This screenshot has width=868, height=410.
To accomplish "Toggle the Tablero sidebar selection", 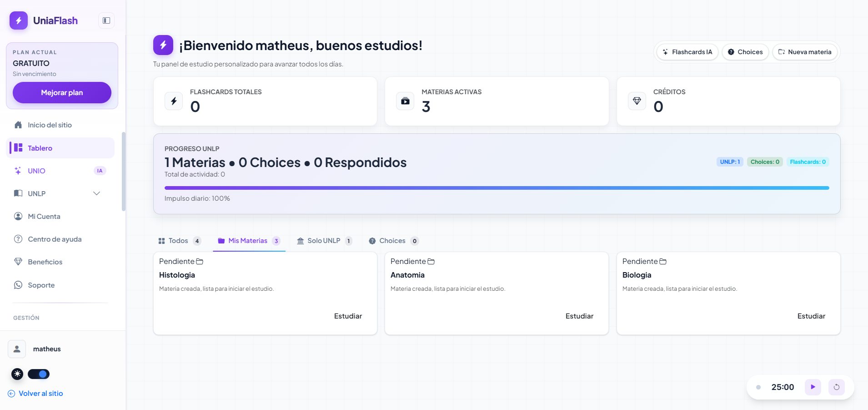I will (40, 148).
